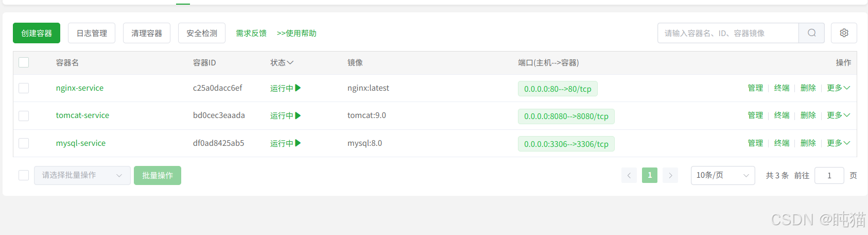
Task: Check the mysql-service row checkbox
Action: pos(24,143)
